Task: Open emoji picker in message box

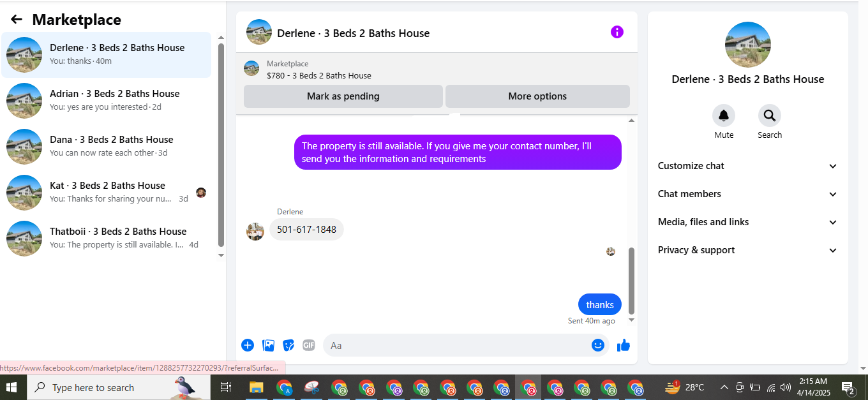Action: point(598,345)
